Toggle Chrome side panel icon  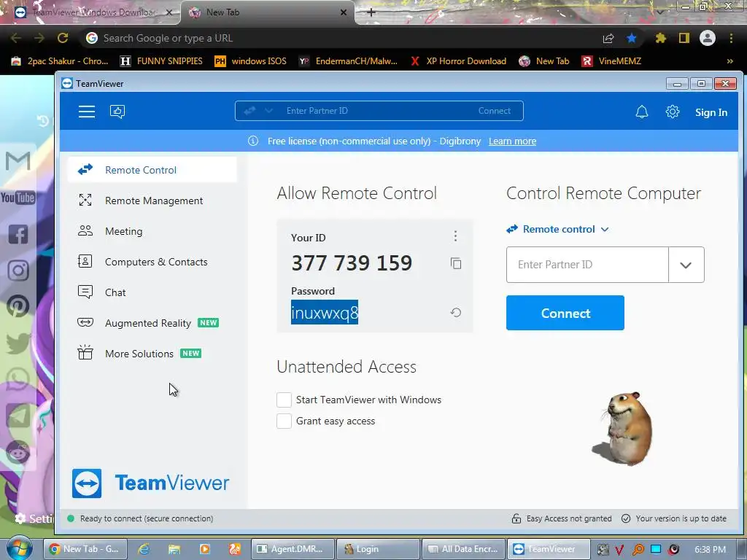click(x=684, y=38)
